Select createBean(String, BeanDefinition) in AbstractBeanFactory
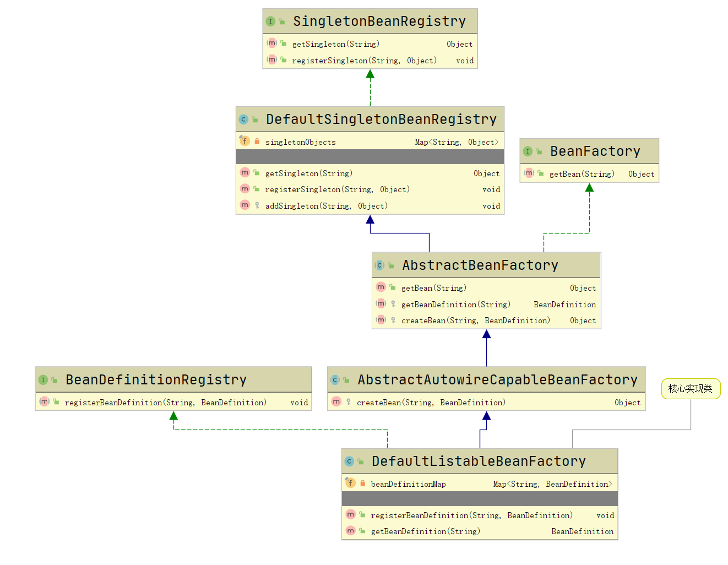Viewport: 728px width, 565px height. 476,320
